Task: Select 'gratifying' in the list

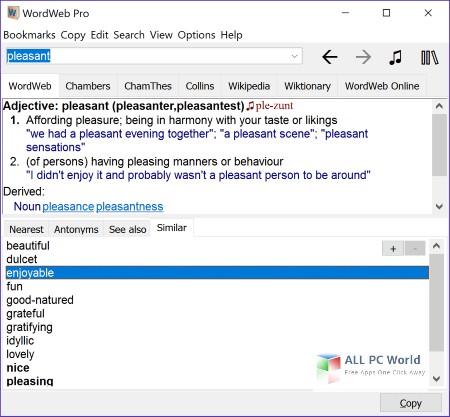Action: [x=29, y=327]
